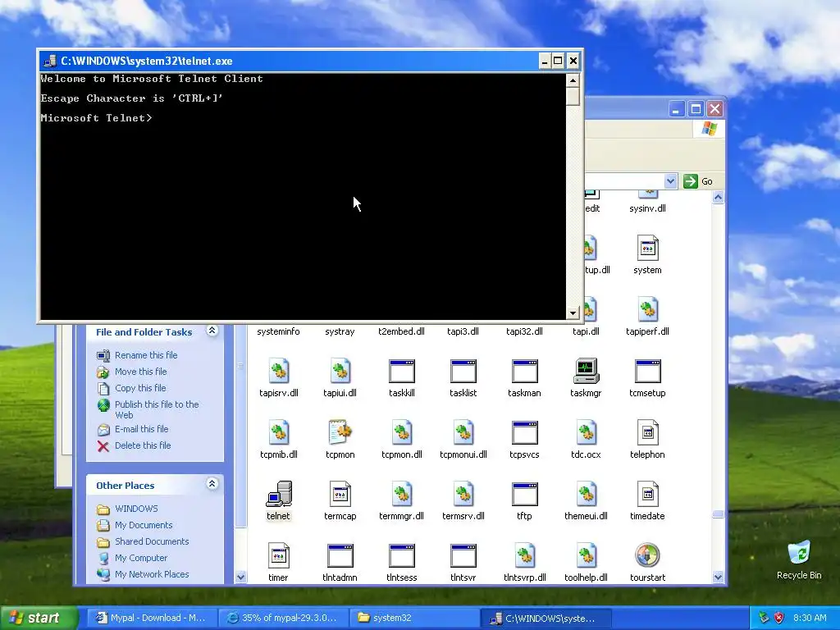
Task: Select the tcpmon.dll file icon
Action: tap(402, 432)
